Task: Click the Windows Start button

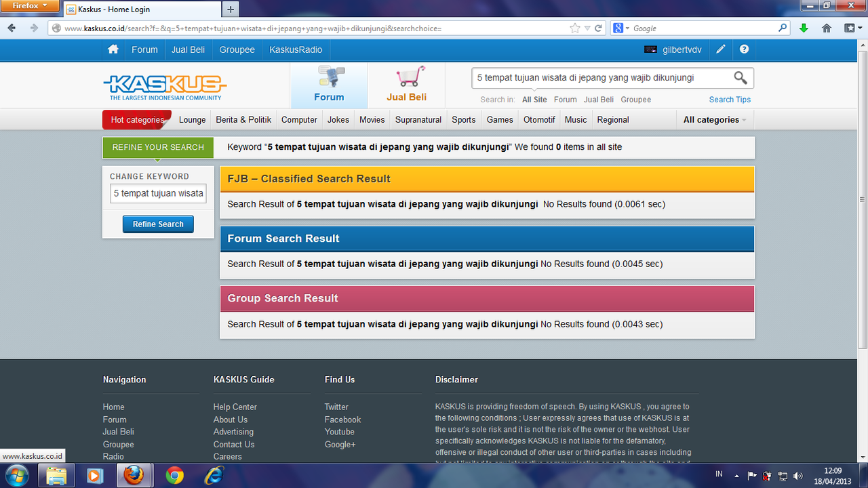Action: pyautogui.click(x=16, y=476)
